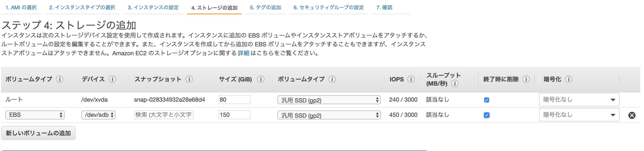This screenshot has width=644, height=151.
Task: Click the デバイス column info icon
Action: click(113, 79)
